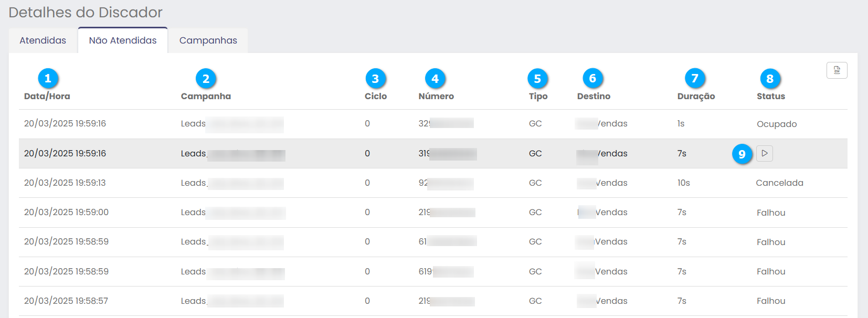Click the blue badge numbered 8

[770, 79]
